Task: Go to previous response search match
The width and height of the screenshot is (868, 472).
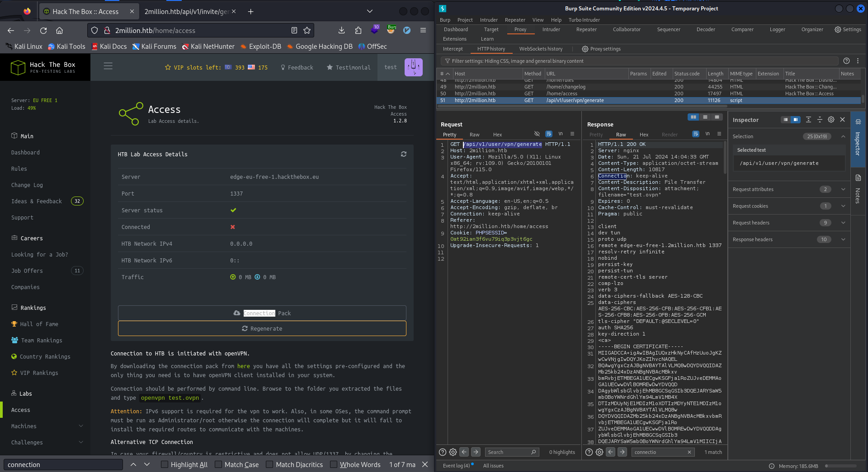Action: tap(610, 452)
